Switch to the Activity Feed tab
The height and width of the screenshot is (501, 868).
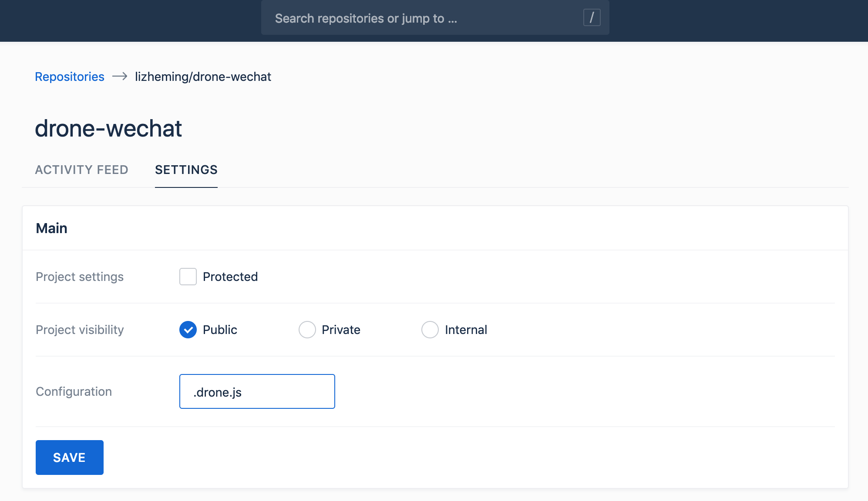[x=82, y=170]
